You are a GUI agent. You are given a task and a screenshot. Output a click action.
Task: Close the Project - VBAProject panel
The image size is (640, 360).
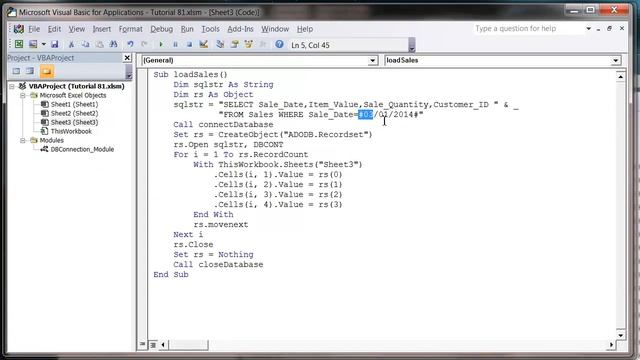[x=127, y=58]
